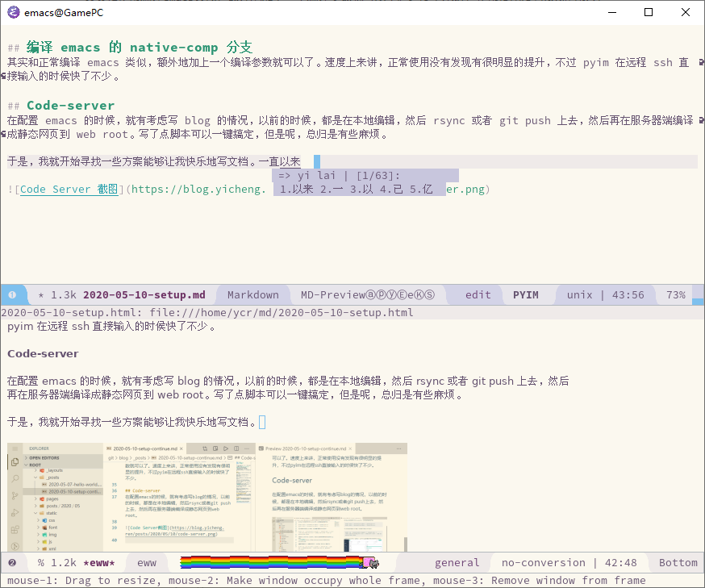Open the no-conversion encoding indicator
Screen dimensions: 705x588
544,562
